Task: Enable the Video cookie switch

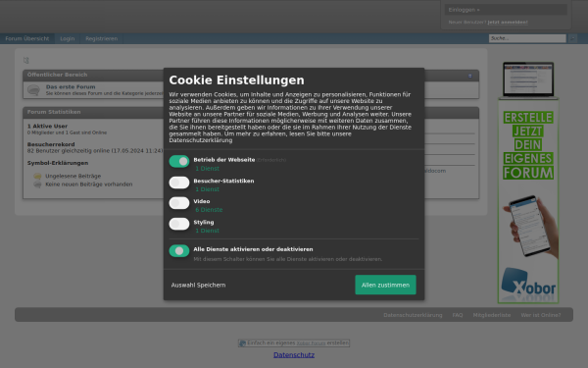Action: click(x=179, y=203)
